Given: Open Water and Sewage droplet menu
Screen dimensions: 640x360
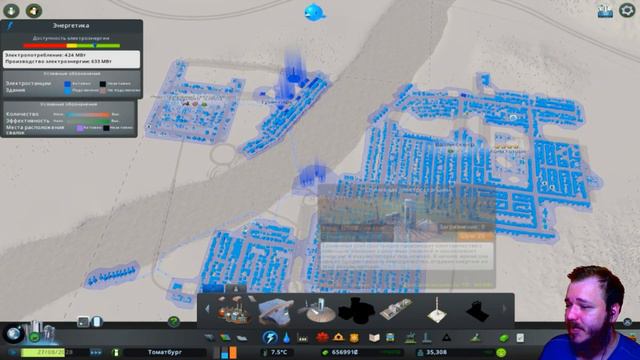Looking at the screenshot, I should click(x=287, y=338).
